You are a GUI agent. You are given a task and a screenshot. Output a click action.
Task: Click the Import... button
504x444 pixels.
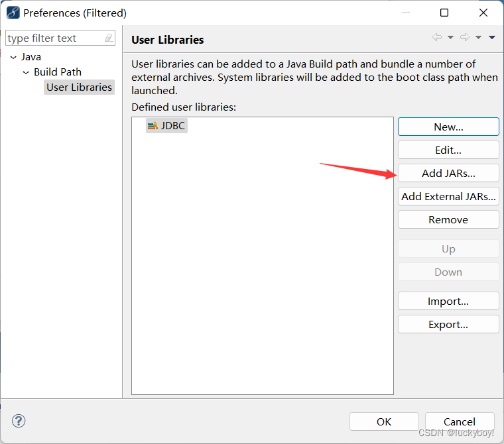(x=448, y=301)
